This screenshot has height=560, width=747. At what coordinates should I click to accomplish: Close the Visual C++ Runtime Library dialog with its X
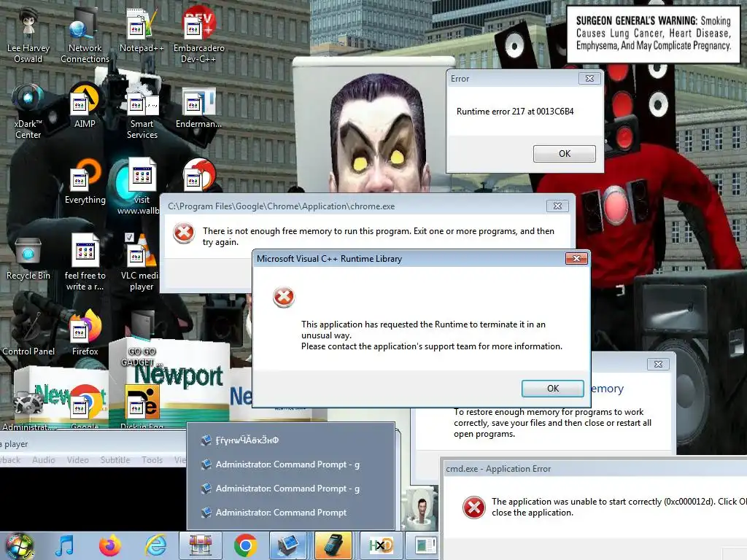click(x=576, y=259)
